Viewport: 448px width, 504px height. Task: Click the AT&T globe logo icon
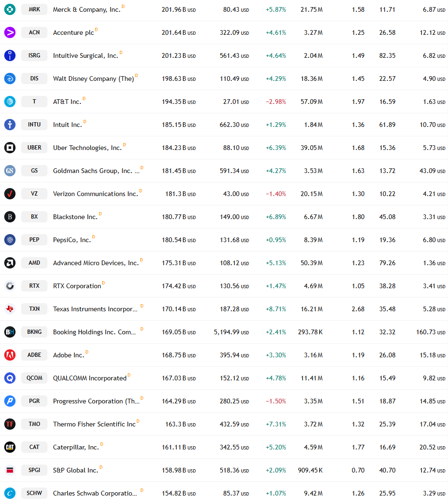[x=10, y=102]
